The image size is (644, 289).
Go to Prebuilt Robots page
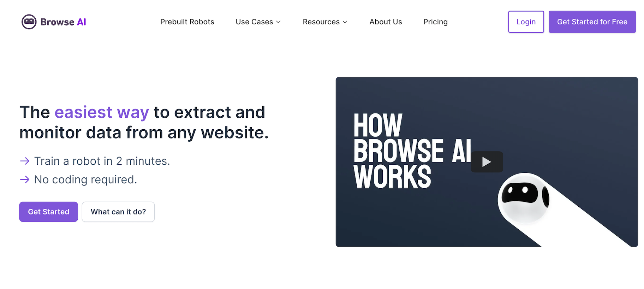[187, 22]
